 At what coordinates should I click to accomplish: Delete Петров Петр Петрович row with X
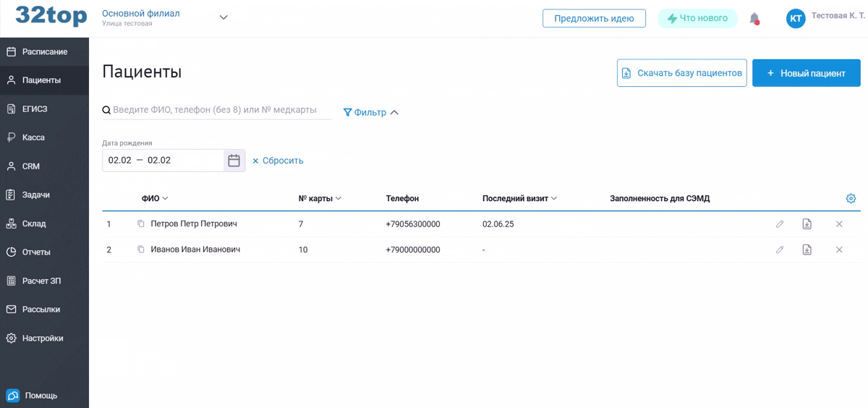click(x=839, y=224)
